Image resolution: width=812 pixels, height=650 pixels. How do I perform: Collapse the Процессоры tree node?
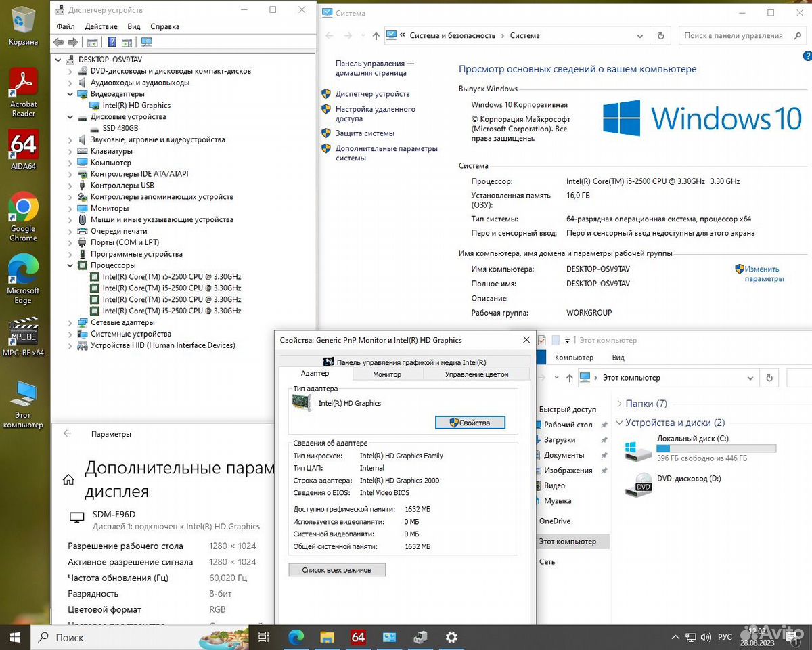pyautogui.click(x=70, y=265)
